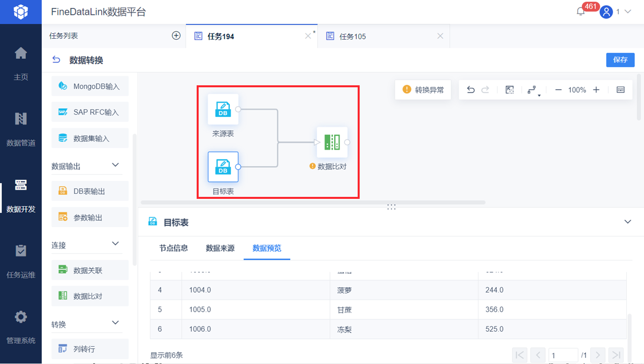Open the notification bell icon
644x364 pixels.
tap(581, 11)
